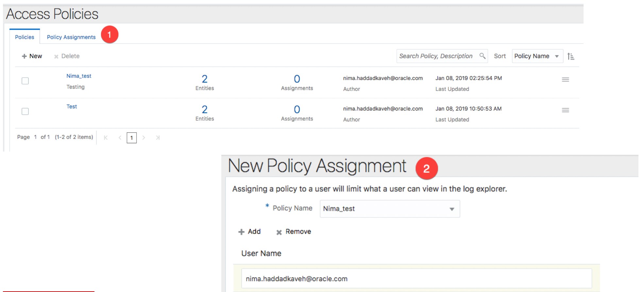Screen dimensions: 644x292
Task: Click Add to add a user
Action: (249, 232)
